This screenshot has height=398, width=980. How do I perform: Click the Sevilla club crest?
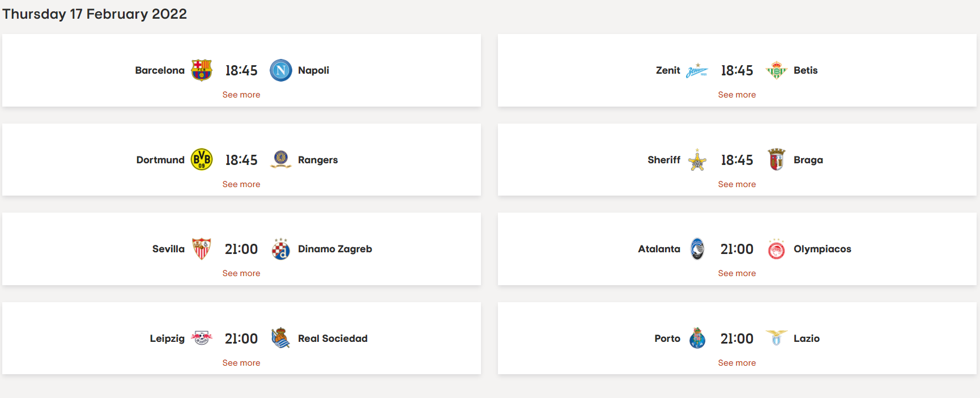click(x=202, y=249)
